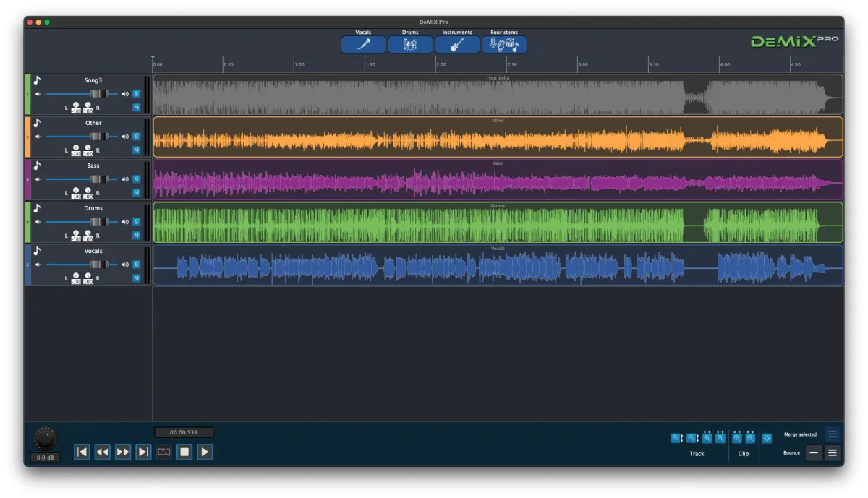Click loud speaker icon on Bass track
This screenshot has height=498, width=868.
pos(125,179)
